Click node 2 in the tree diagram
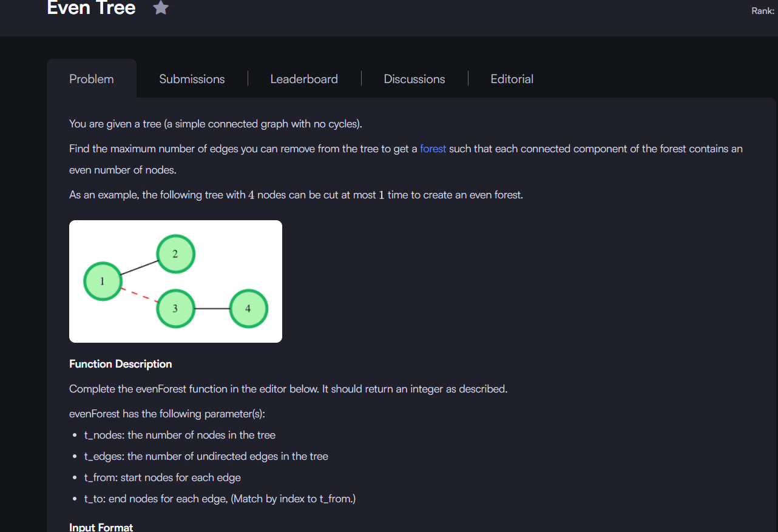This screenshot has height=532, width=778. point(175,254)
